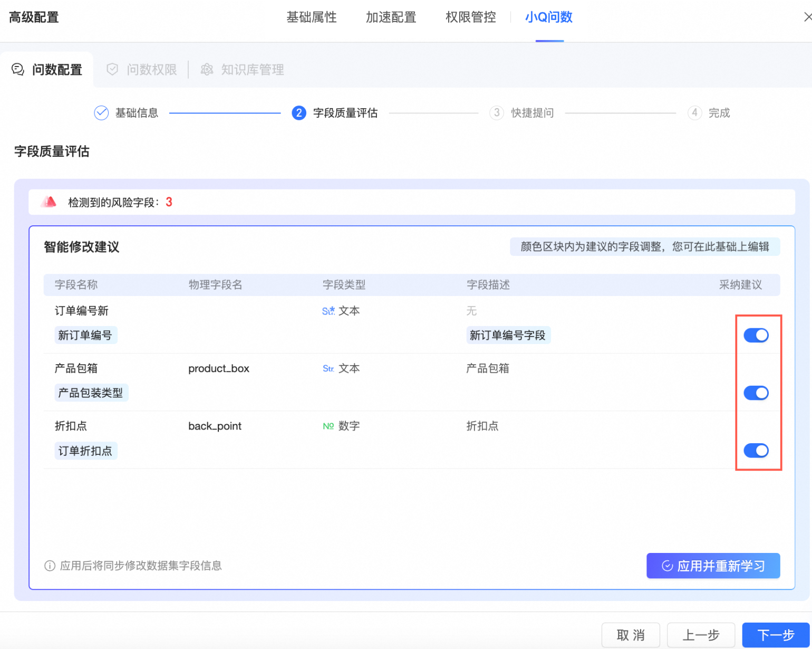Open the 知识库管理 sub-tab
812x649 pixels.
point(243,69)
